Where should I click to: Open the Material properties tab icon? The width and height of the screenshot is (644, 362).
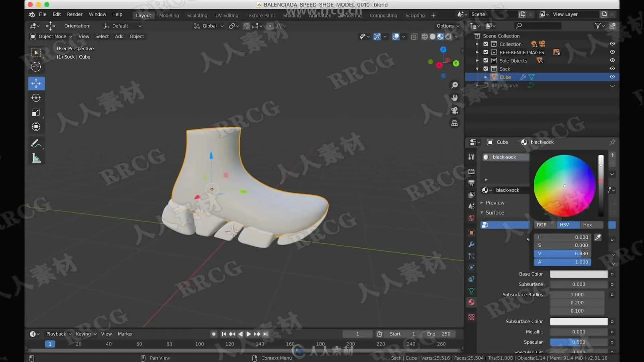471,302
